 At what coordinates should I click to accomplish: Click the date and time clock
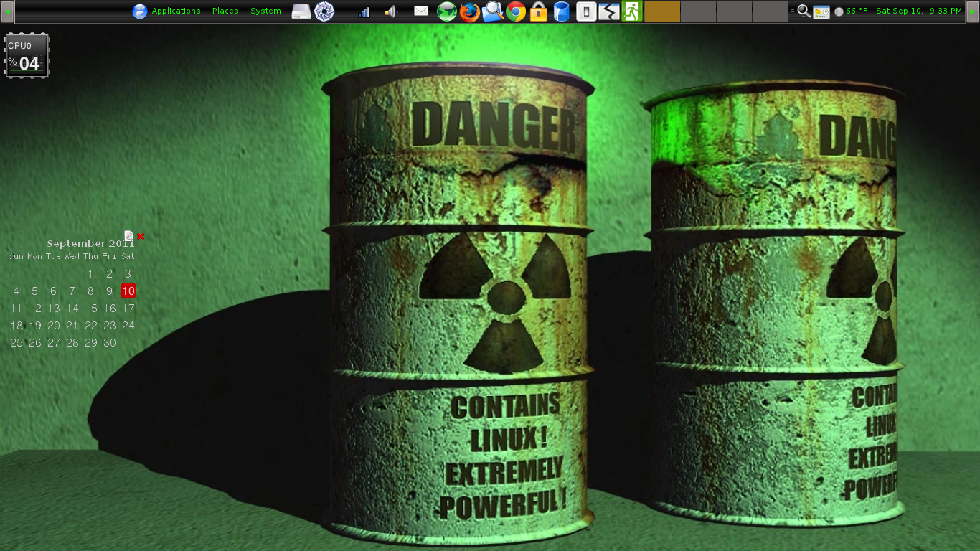click(918, 11)
